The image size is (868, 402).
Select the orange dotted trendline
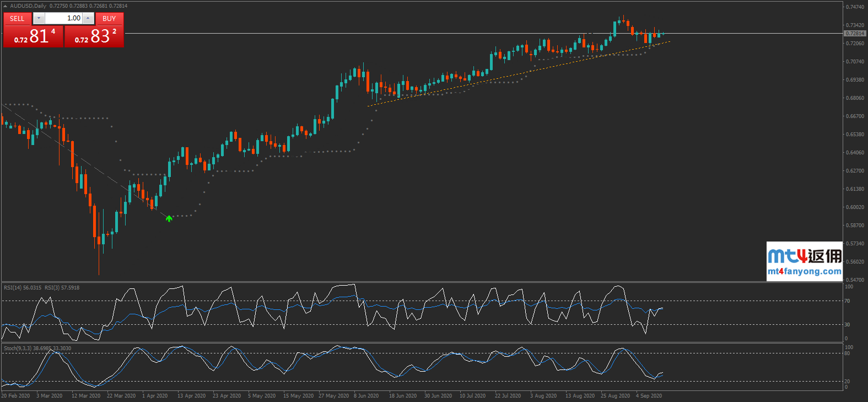coord(496,78)
